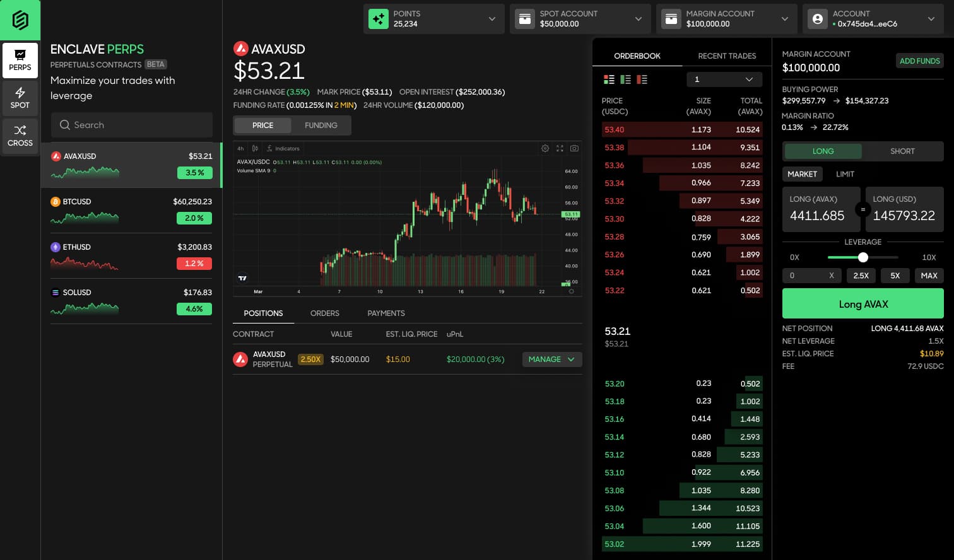Select ETHUSD market from list

click(x=131, y=256)
